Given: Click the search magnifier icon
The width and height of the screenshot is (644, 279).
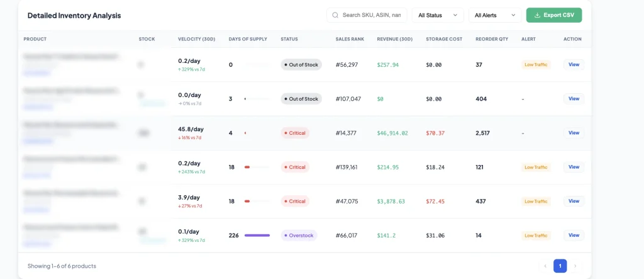Looking at the screenshot, I should click(335, 15).
